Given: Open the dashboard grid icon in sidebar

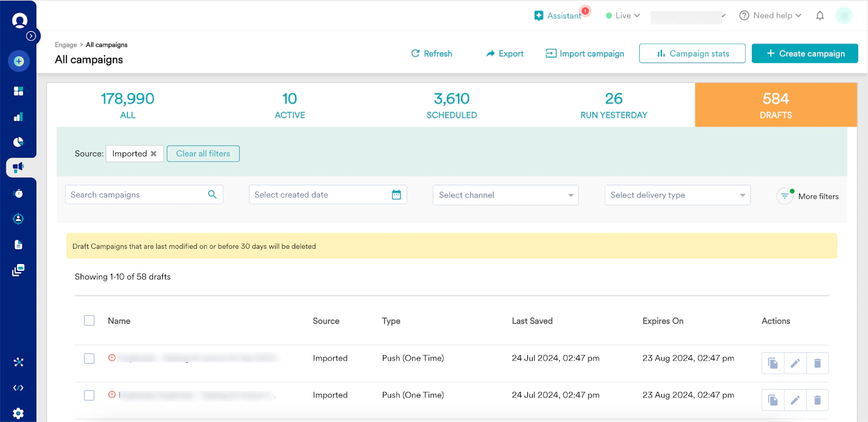Looking at the screenshot, I should [18, 91].
